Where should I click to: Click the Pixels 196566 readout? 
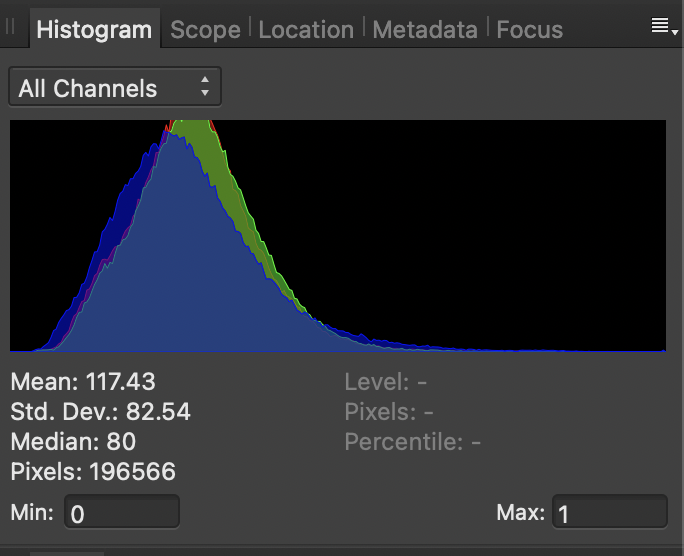point(93,471)
